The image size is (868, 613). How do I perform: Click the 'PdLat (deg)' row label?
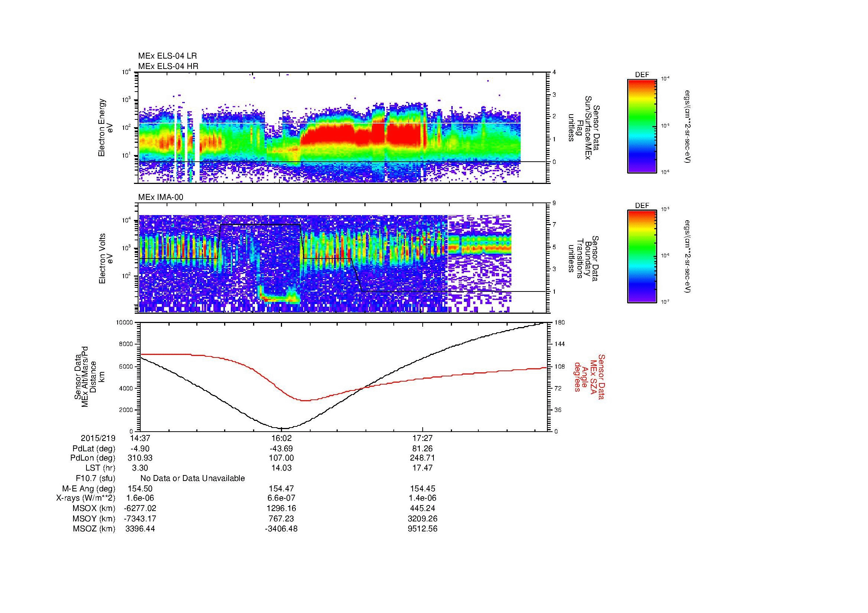click(94, 449)
